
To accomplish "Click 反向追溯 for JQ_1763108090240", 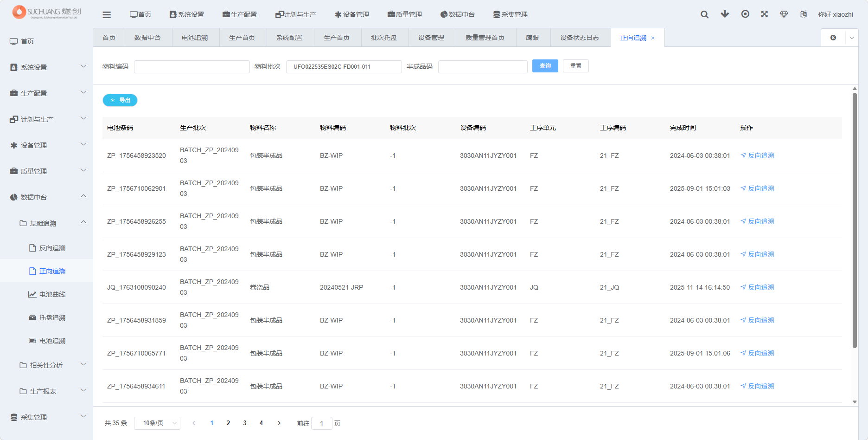I will [x=757, y=287].
